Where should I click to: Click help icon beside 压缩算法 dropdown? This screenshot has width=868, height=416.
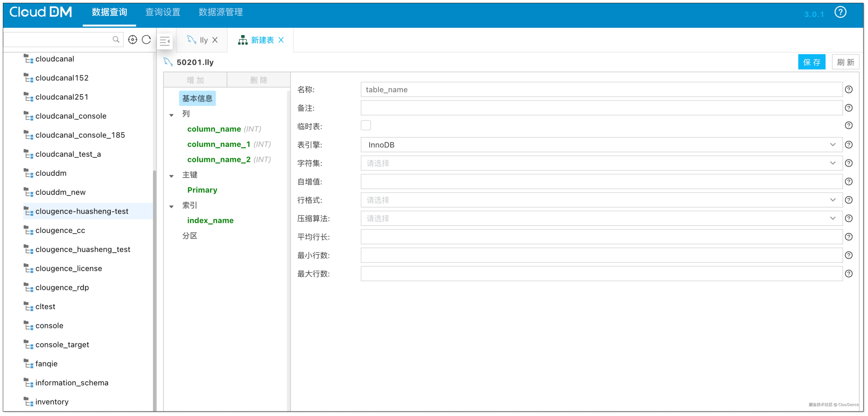(x=848, y=219)
